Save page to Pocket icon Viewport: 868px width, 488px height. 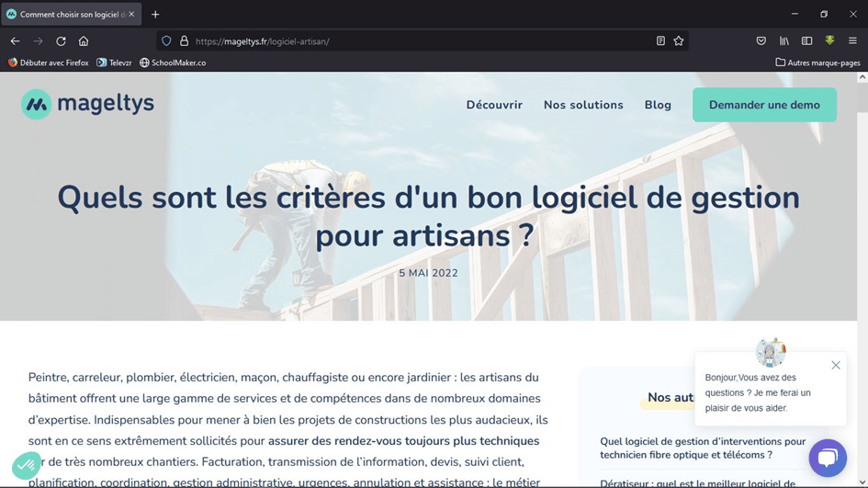[x=761, y=41]
